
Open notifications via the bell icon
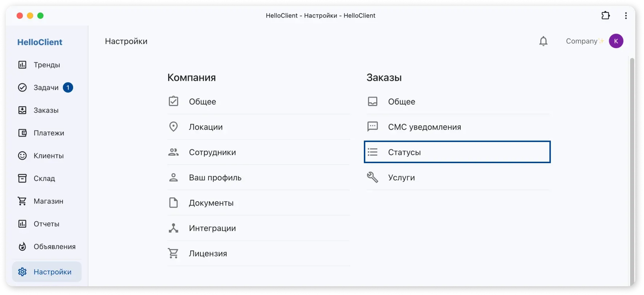pyautogui.click(x=543, y=41)
